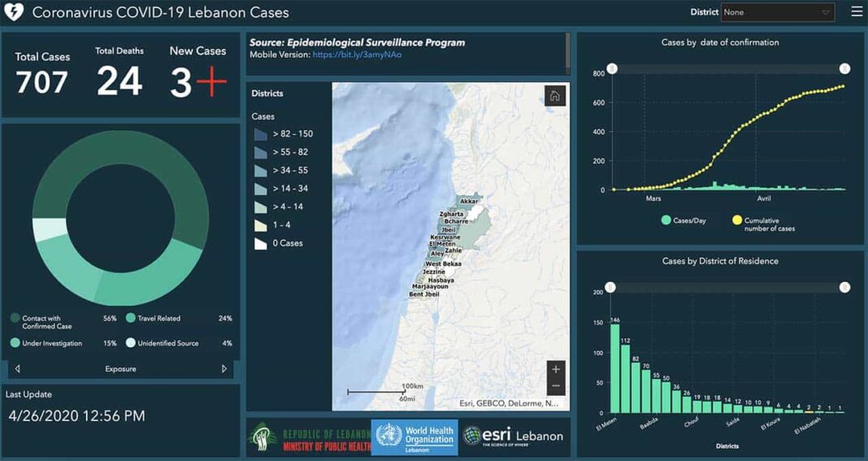Click the map home extent button
This screenshot has width=868, height=461.
tap(555, 96)
